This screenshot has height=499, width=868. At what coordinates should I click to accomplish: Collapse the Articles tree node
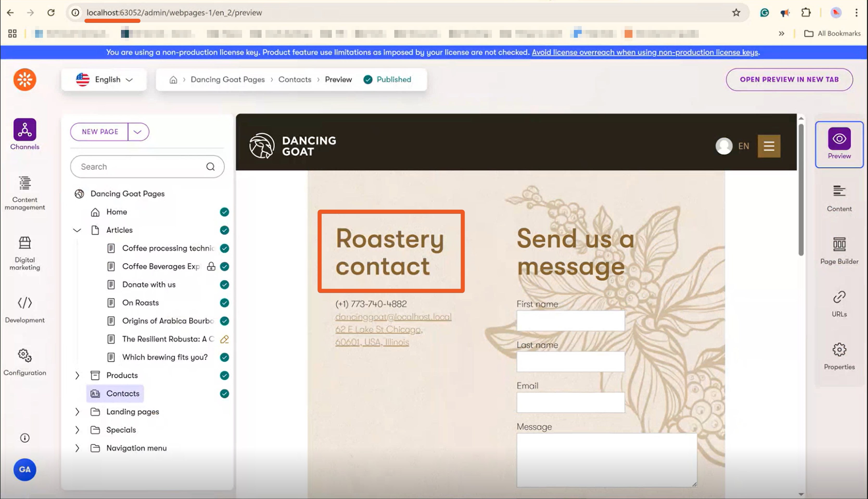click(x=77, y=230)
